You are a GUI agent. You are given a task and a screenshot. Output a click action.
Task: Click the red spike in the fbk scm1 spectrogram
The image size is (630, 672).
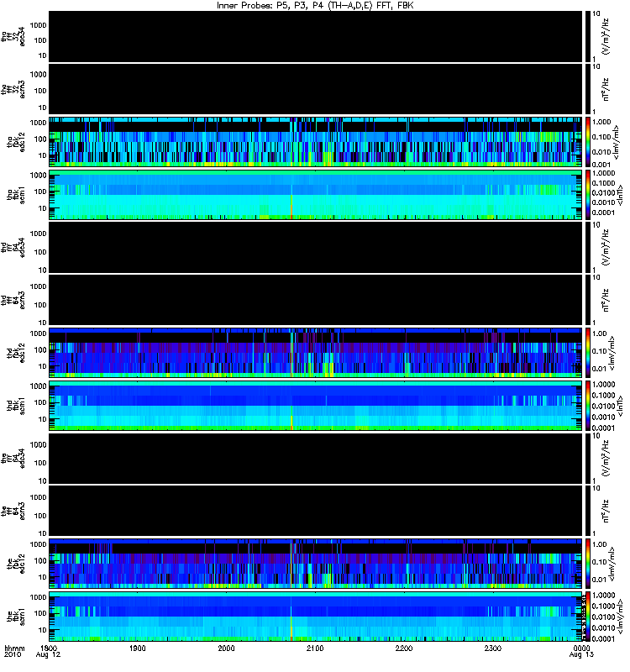point(291,629)
